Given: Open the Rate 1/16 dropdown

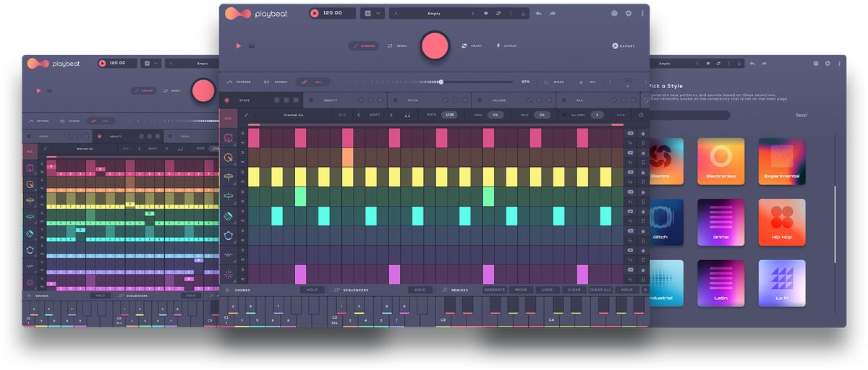Looking at the screenshot, I should (449, 115).
